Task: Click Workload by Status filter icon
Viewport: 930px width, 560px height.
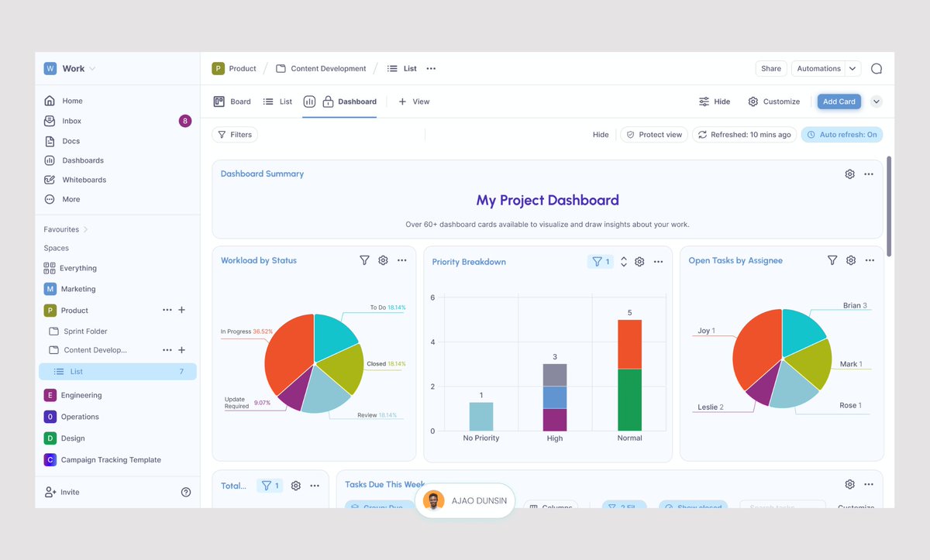Action: (364, 260)
